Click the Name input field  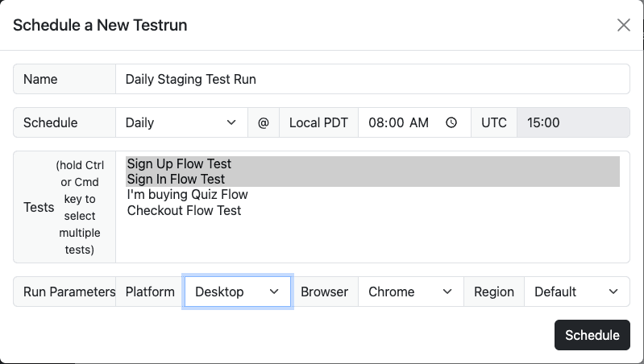(372, 80)
